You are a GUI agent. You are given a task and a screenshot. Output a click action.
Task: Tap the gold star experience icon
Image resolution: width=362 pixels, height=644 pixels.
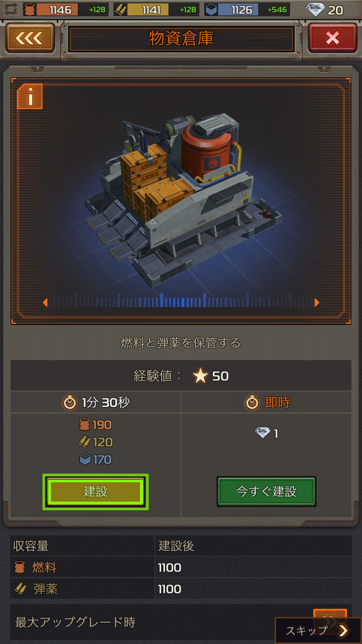pos(200,376)
